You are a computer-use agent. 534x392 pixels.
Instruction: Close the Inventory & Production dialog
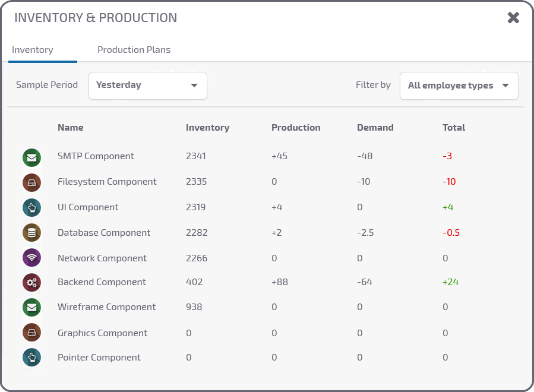click(513, 18)
